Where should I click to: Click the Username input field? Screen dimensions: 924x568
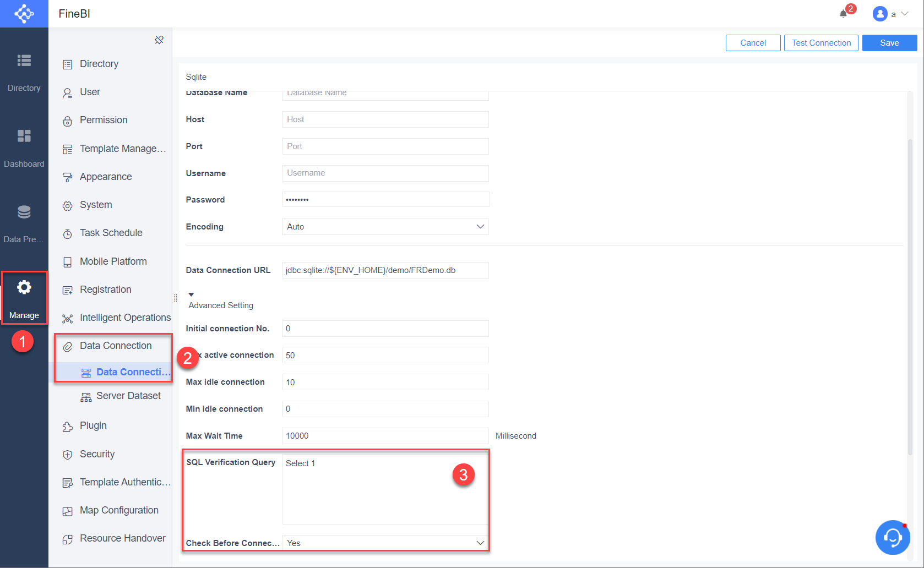pyautogui.click(x=385, y=173)
